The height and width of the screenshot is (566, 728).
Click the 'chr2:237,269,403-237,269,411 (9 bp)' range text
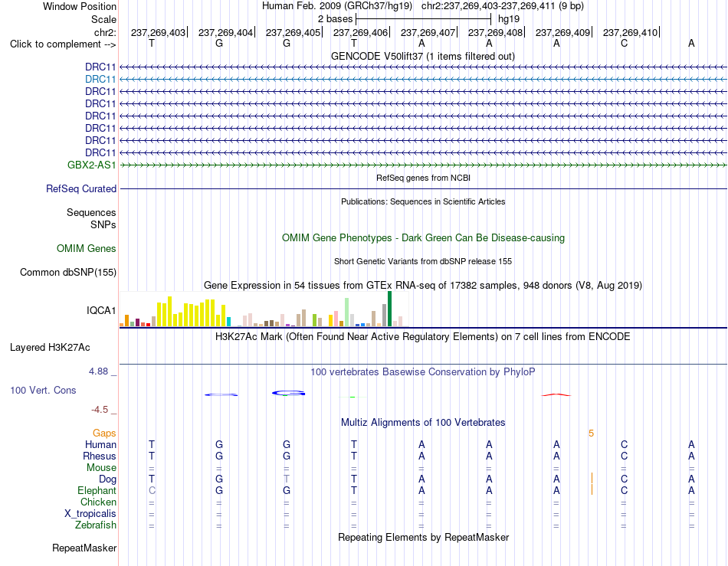coord(503,6)
